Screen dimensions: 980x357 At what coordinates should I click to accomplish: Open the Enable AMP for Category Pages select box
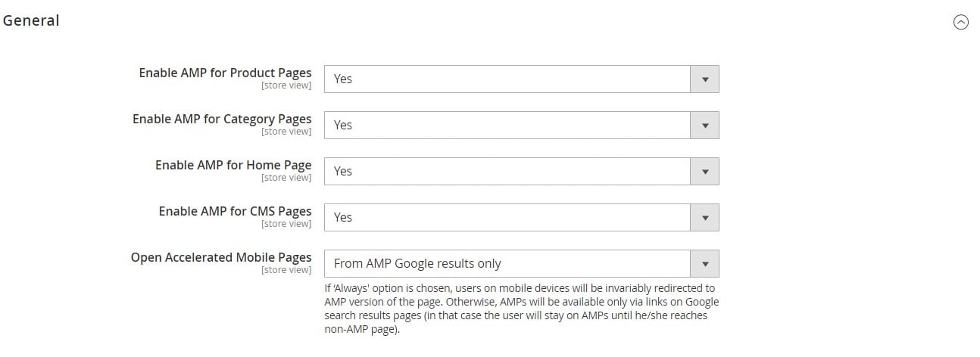pyautogui.click(x=521, y=125)
